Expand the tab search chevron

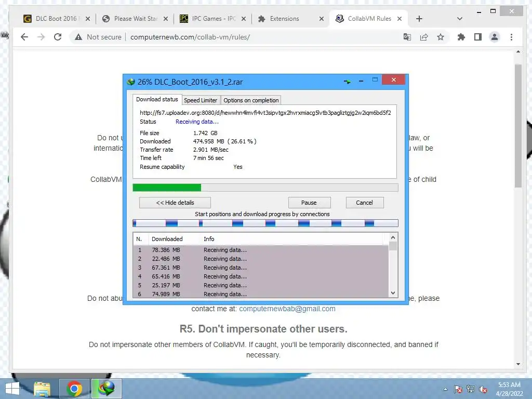click(x=460, y=19)
